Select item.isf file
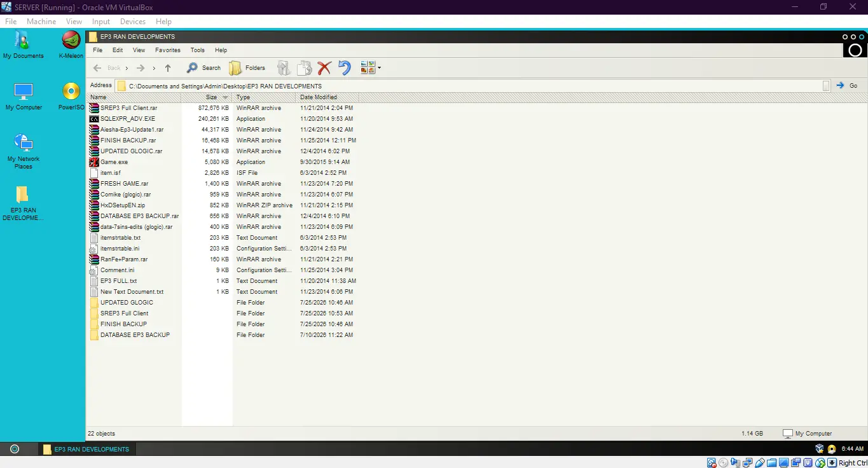 [110, 173]
